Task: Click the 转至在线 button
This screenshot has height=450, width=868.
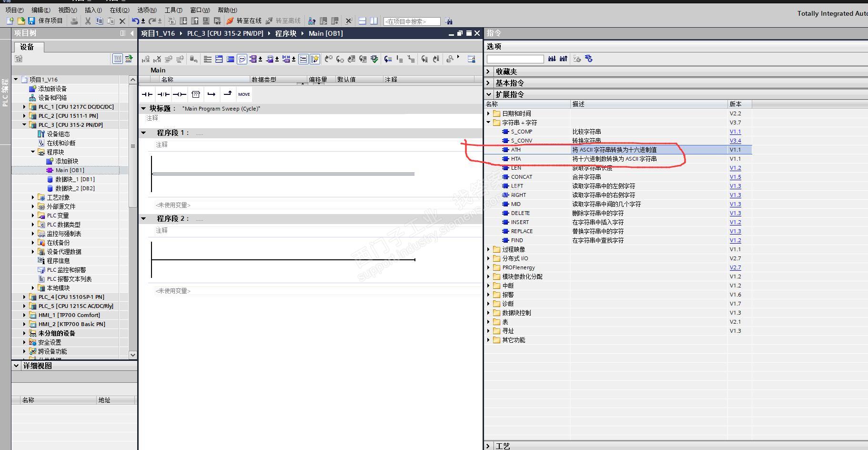Action: pos(244,21)
